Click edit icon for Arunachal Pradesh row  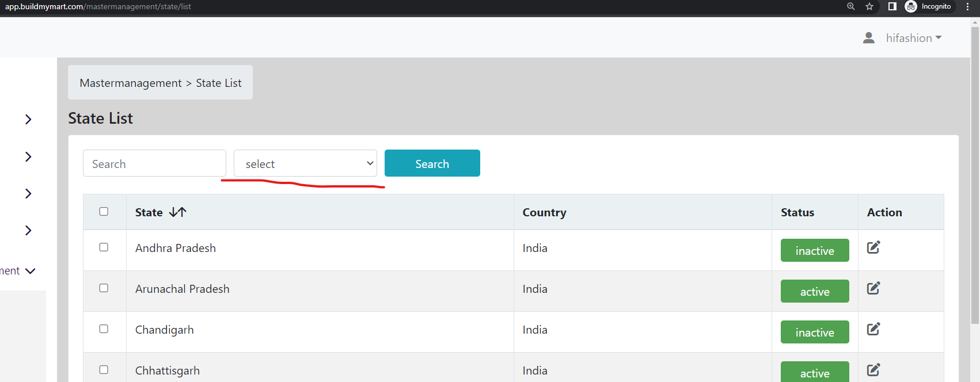pos(873,288)
